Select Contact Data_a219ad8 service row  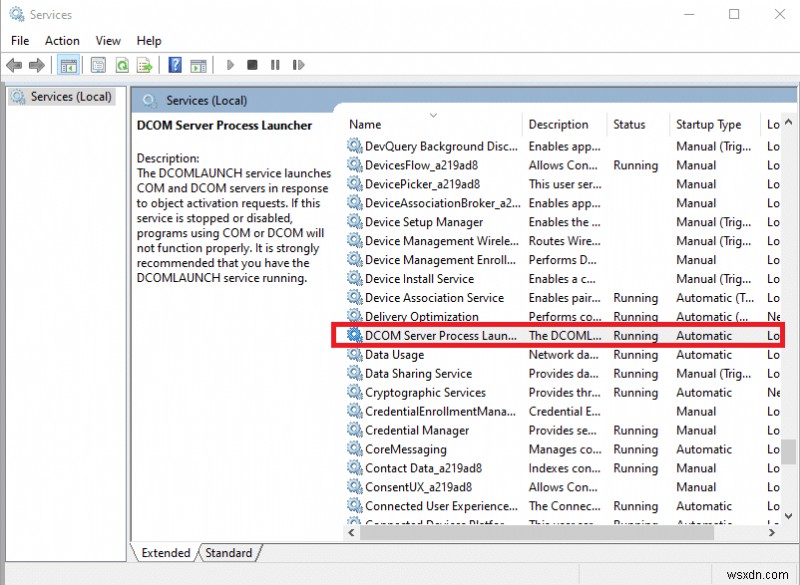564,468
